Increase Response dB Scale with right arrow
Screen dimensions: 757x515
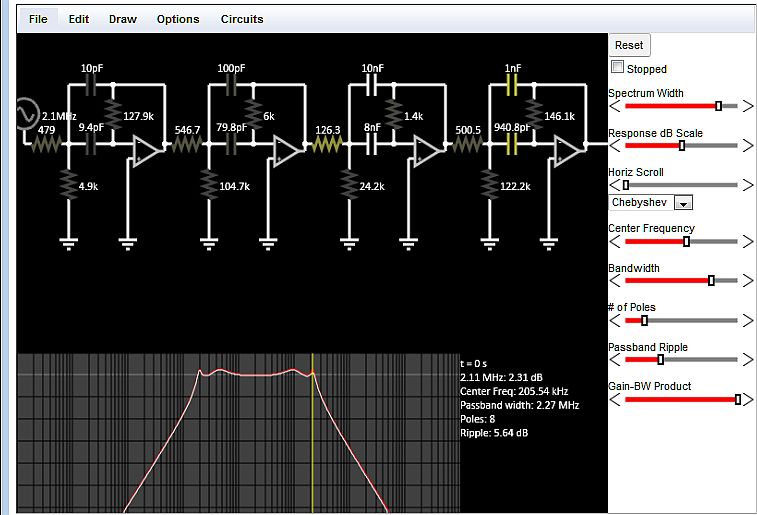(748, 145)
